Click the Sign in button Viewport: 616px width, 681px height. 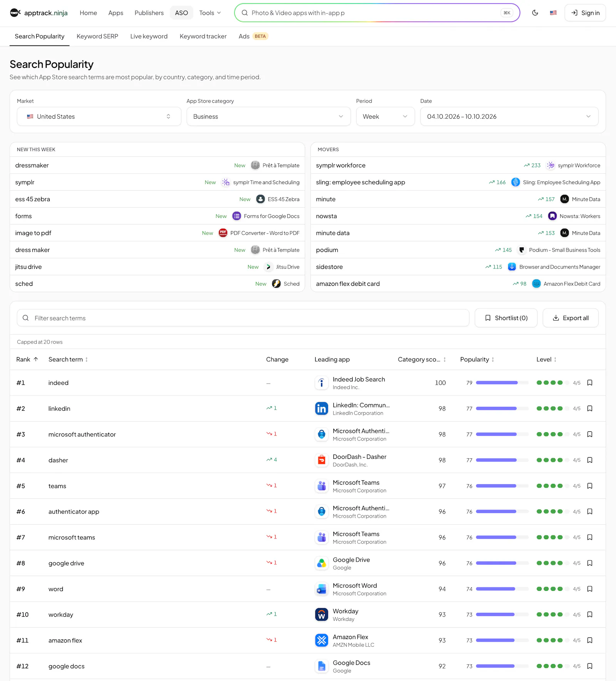585,13
